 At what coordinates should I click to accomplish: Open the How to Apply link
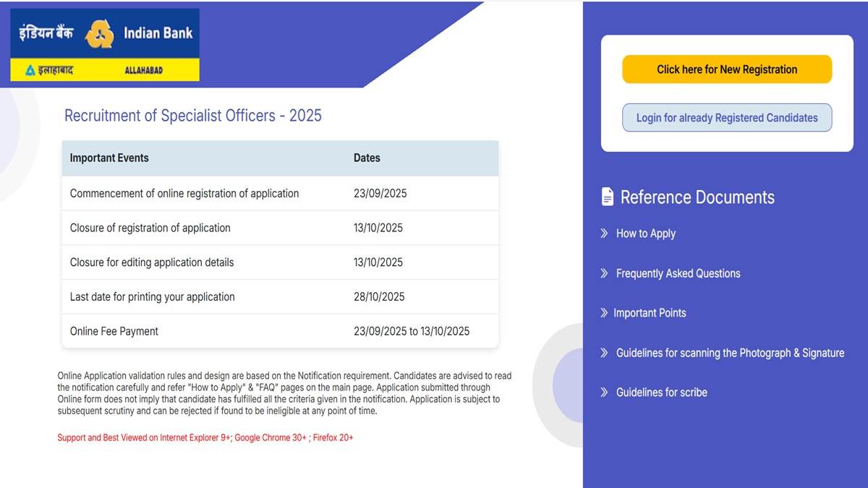(x=646, y=234)
